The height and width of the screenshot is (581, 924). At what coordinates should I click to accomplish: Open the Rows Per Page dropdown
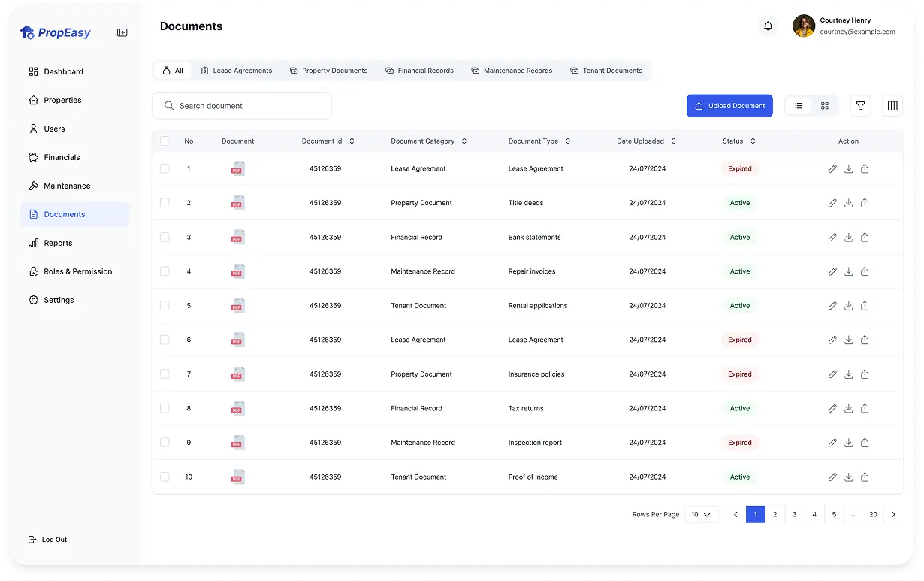click(701, 515)
